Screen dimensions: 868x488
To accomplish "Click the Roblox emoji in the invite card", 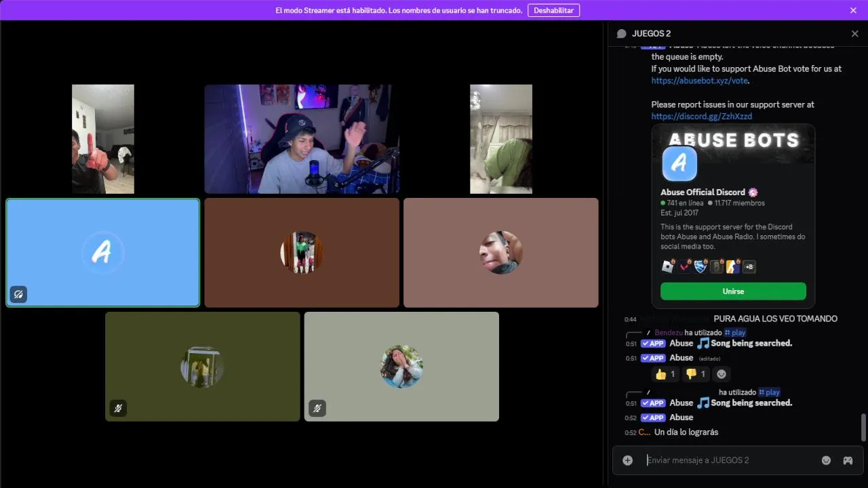I will pos(668,266).
